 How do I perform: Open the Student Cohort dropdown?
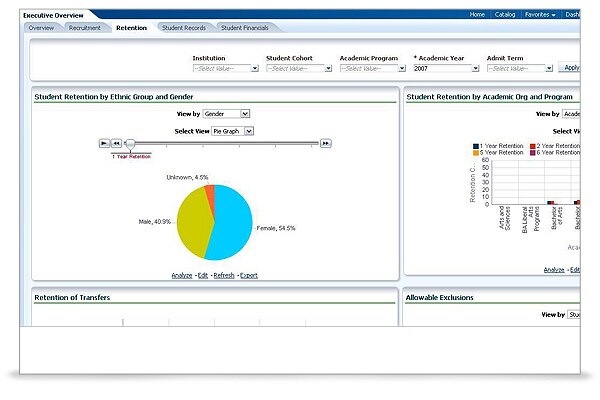299,69
